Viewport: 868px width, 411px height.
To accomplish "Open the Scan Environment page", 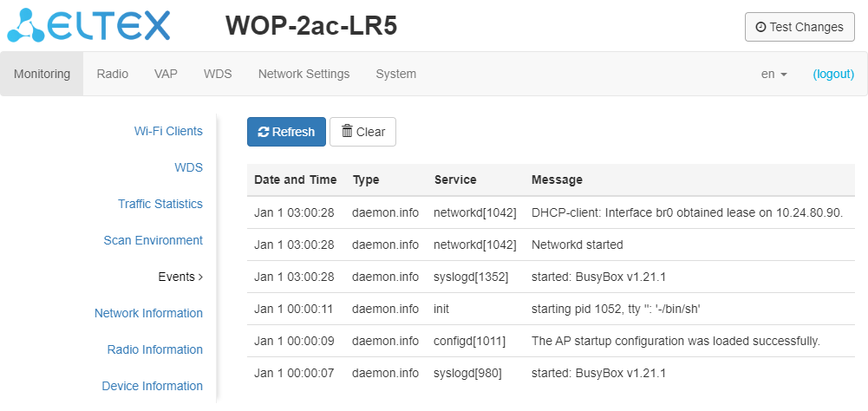I will click(153, 240).
